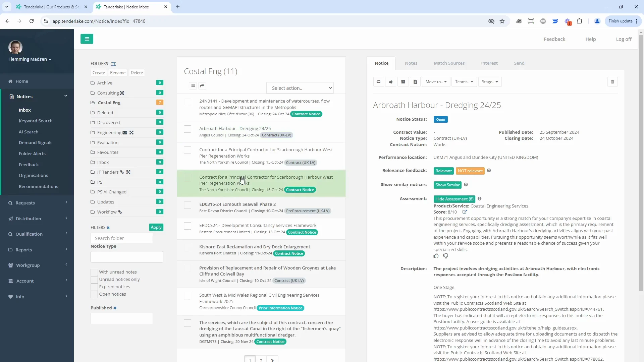The width and height of the screenshot is (644, 362).
Task: Click thumbs-down icon below assessment text
Action: pos(445,256)
